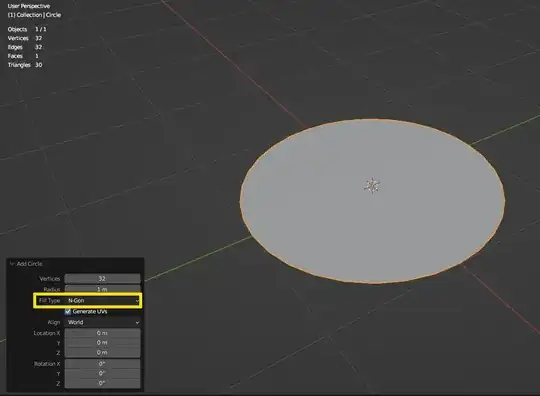Viewport: 540px width, 396px height.
Task: Uncheck the Generate UVs checkbox
Action: pos(68,312)
